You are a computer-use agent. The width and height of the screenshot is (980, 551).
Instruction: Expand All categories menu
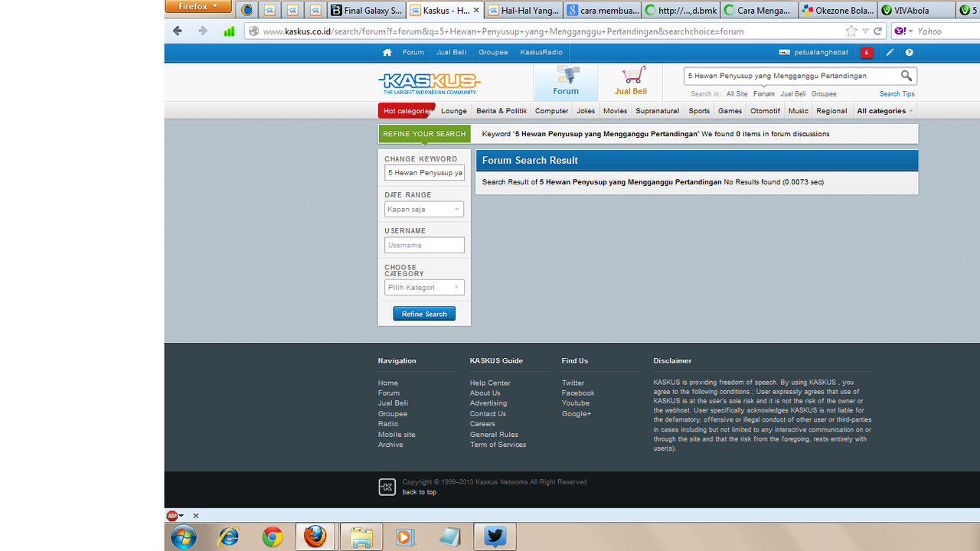coord(885,111)
